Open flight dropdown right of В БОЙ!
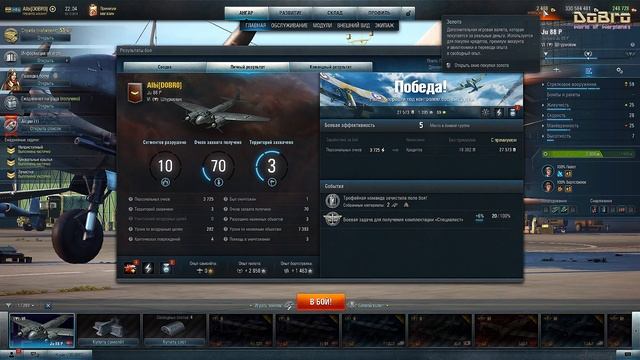 pos(369,305)
